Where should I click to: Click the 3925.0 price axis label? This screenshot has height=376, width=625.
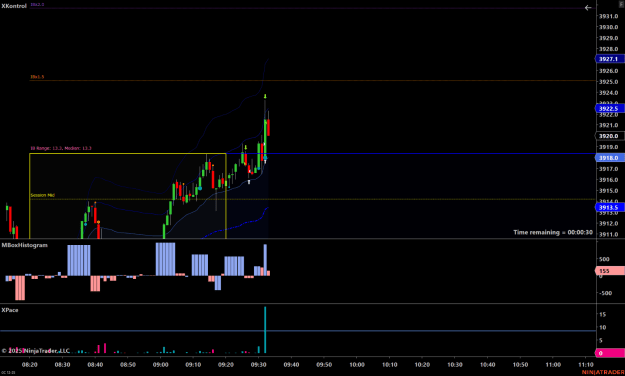click(608, 82)
